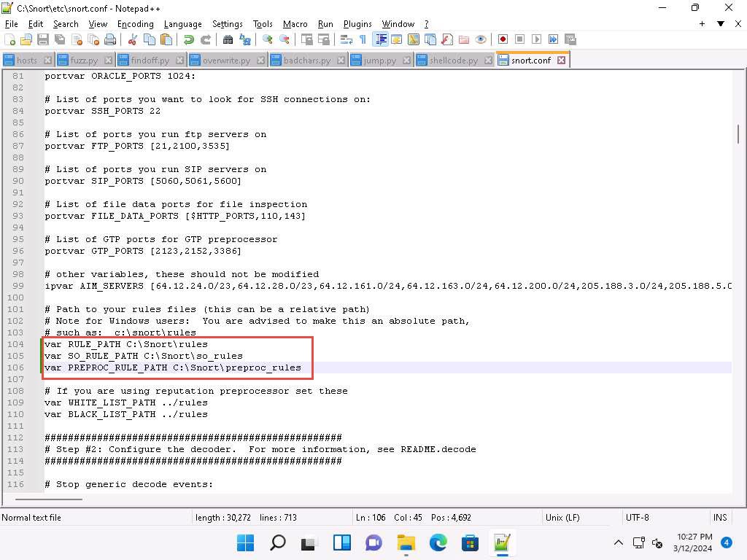Viewport: 747px width, 560px height.
Task: Open the Encoding menu
Action: 135,23
